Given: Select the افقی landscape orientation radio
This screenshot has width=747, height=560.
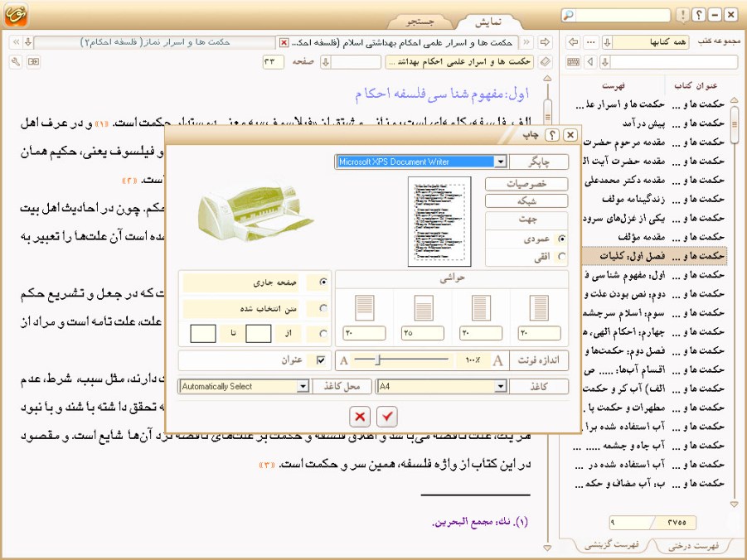Looking at the screenshot, I should (562, 257).
